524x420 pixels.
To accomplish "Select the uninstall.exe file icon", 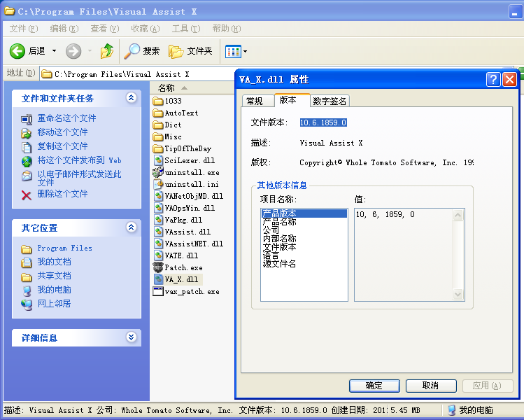I will coord(157,172).
